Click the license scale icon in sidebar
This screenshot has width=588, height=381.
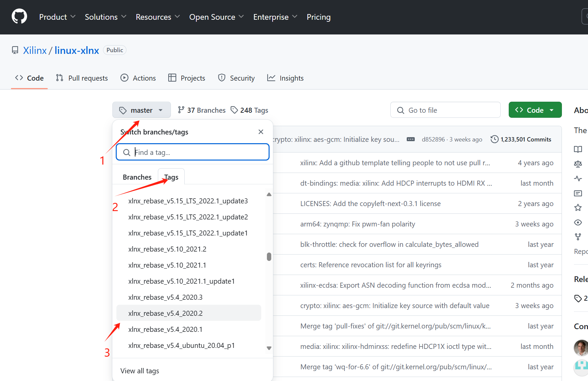pos(578,164)
